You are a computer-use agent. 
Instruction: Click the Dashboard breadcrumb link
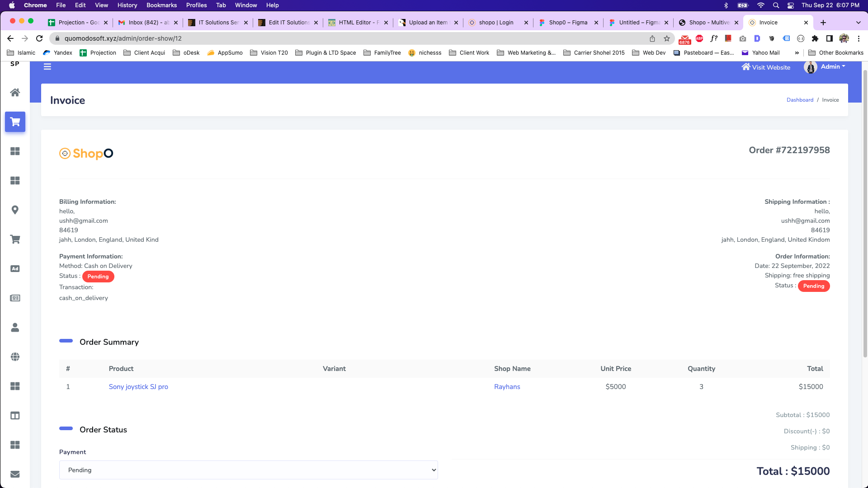799,100
